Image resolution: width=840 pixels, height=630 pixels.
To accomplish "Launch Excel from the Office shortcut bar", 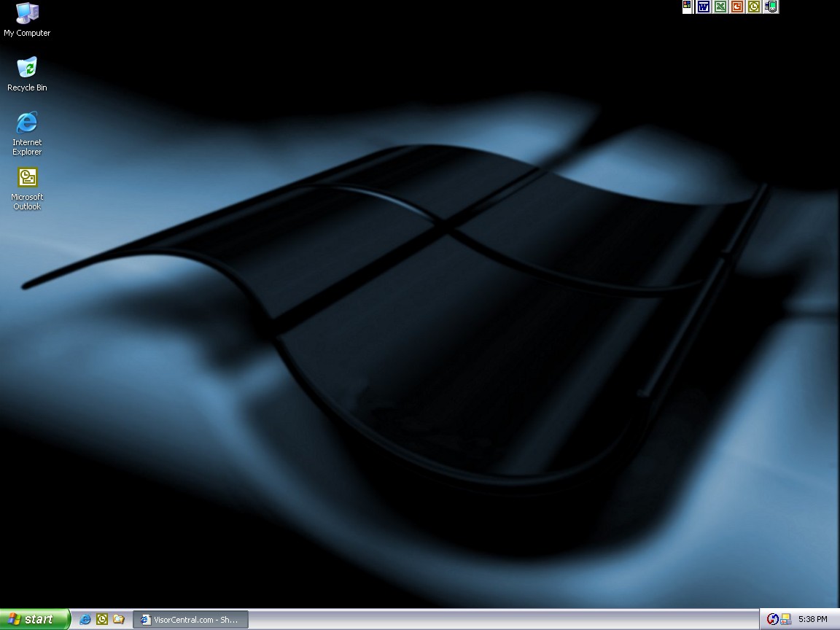I will (x=720, y=7).
